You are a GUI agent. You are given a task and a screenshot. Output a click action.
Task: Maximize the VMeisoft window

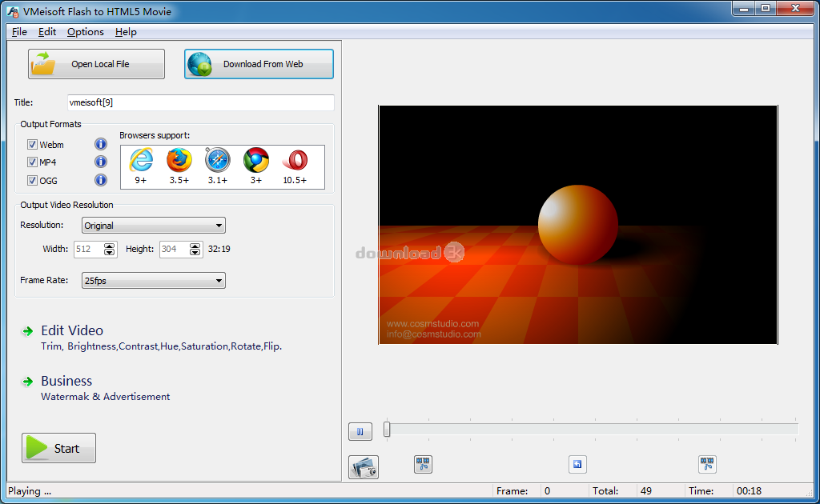coord(766,9)
